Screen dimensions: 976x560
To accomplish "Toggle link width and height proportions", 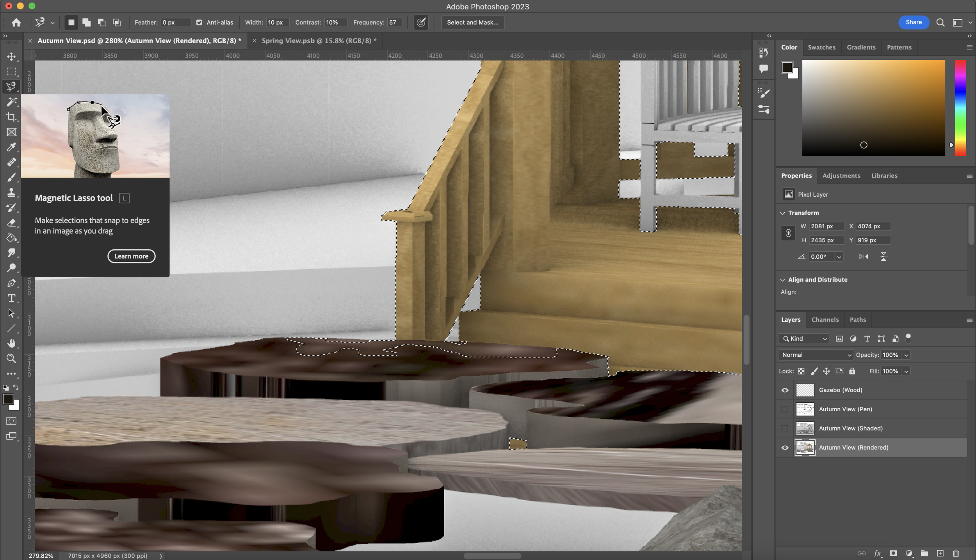I will (788, 233).
